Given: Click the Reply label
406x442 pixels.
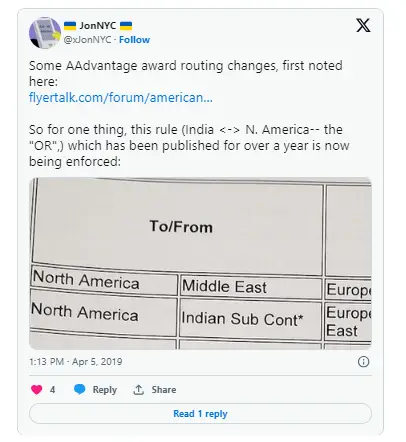Looking at the screenshot, I should (105, 390).
